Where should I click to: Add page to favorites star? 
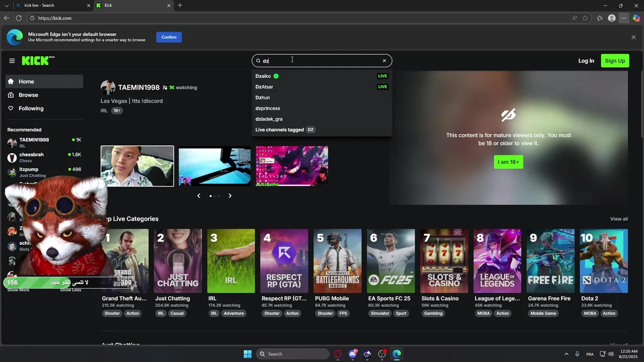(x=586, y=18)
